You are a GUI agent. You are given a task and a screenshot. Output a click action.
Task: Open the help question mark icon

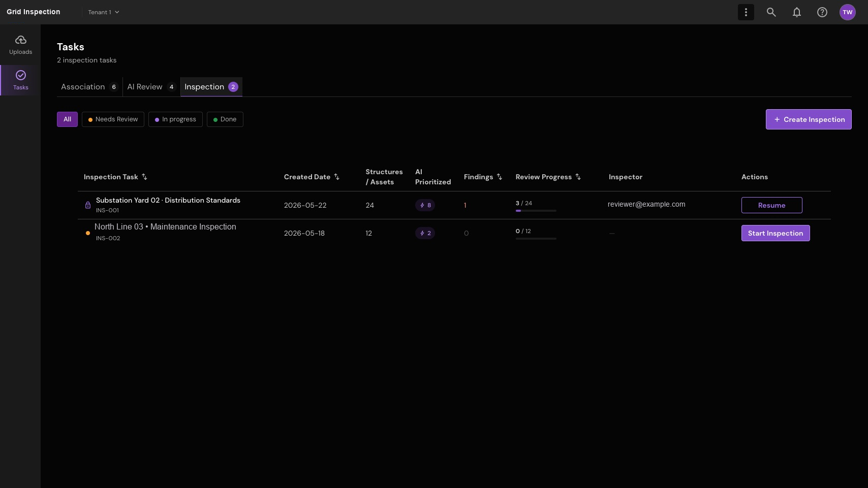822,12
